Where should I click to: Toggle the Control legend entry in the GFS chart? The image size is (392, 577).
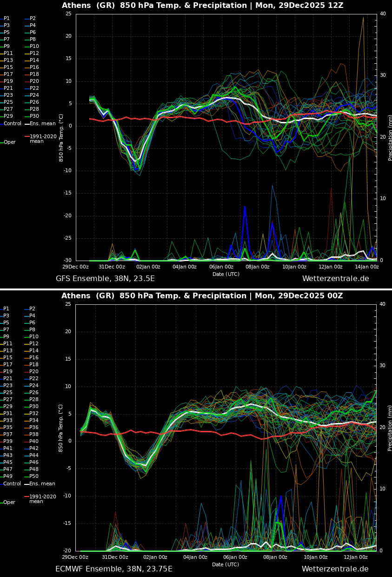[13, 124]
